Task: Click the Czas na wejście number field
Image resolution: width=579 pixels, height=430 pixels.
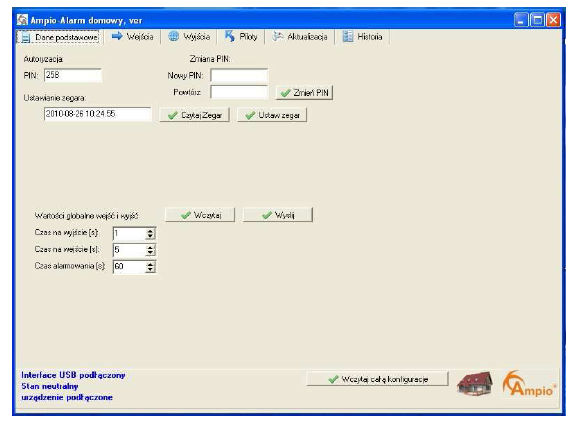Action: [x=129, y=250]
